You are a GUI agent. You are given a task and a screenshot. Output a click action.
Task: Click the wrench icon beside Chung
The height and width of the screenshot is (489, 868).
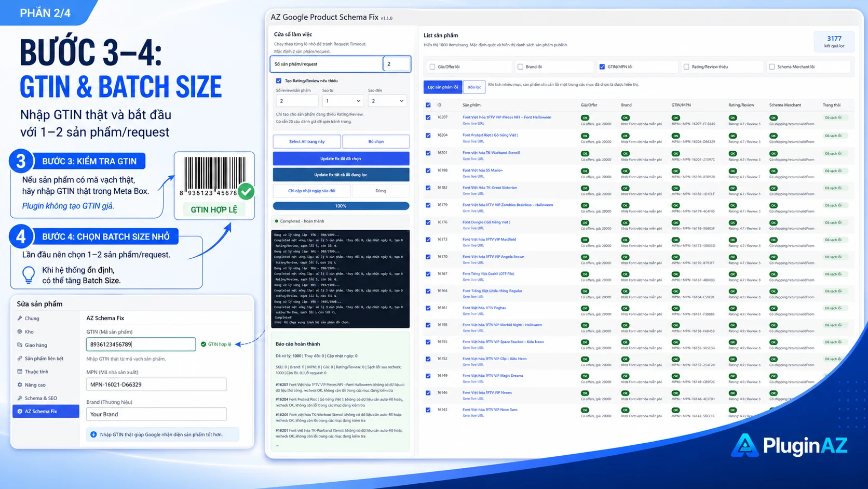pyautogui.click(x=20, y=318)
